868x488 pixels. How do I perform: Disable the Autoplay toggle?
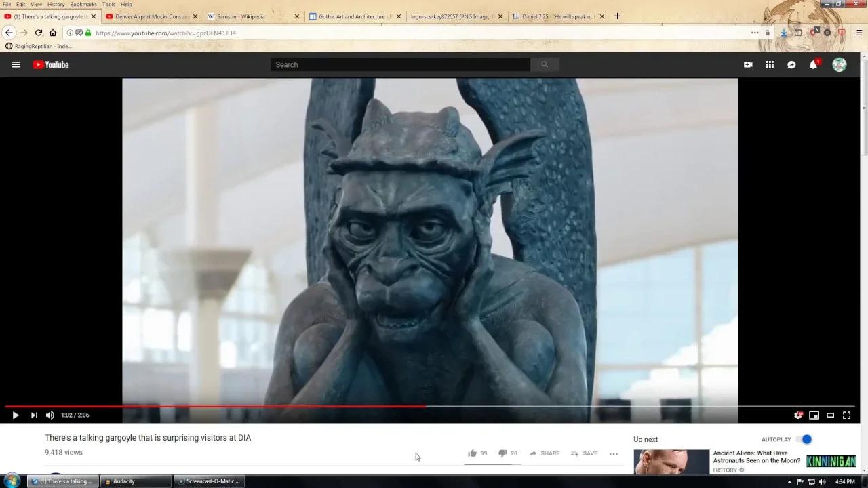click(x=806, y=439)
